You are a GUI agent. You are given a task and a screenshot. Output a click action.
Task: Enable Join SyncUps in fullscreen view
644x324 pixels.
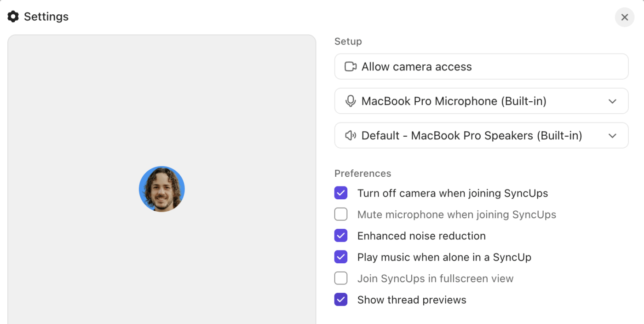click(x=341, y=278)
